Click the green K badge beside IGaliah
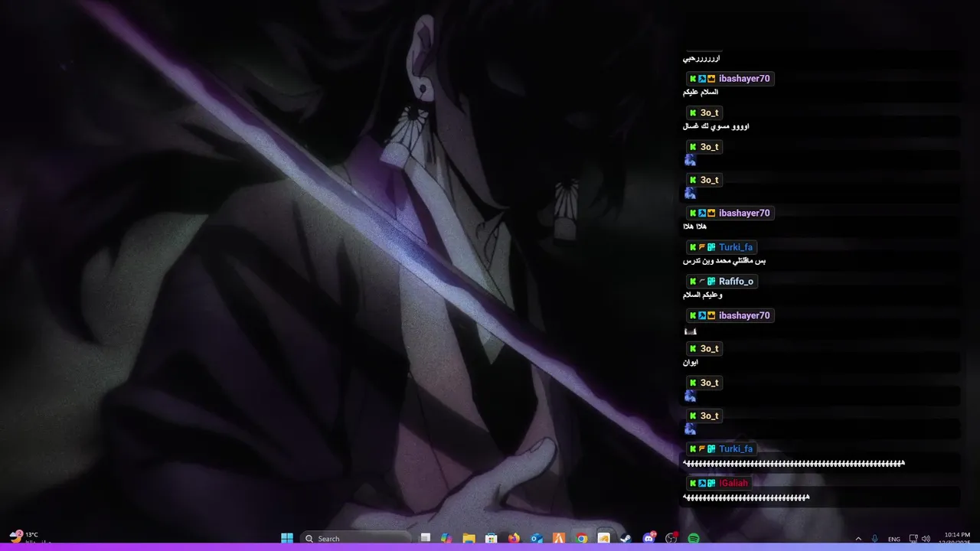Image resolution: width=980 pixels, height=551 pixels. pyautogui.click(x=693, y=484)
